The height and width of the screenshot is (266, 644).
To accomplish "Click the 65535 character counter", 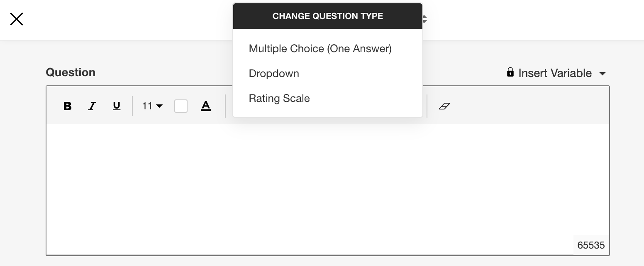I will click(x=591, y=245).
